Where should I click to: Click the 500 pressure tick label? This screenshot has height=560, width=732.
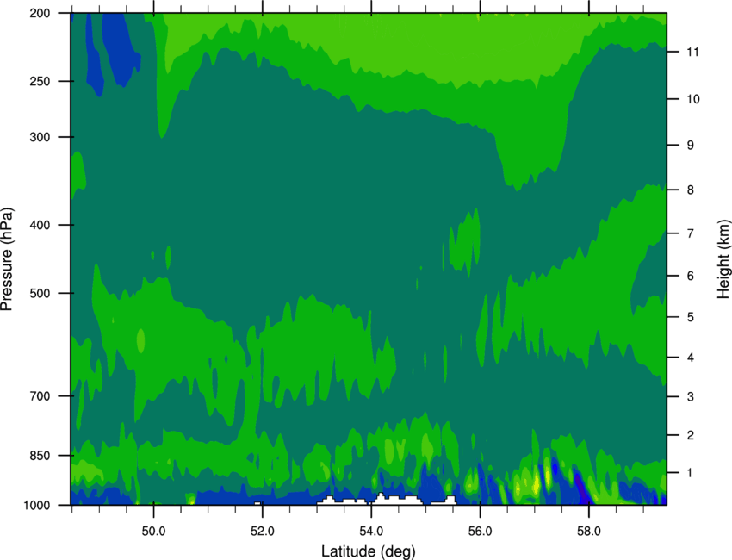coord(40,293)
